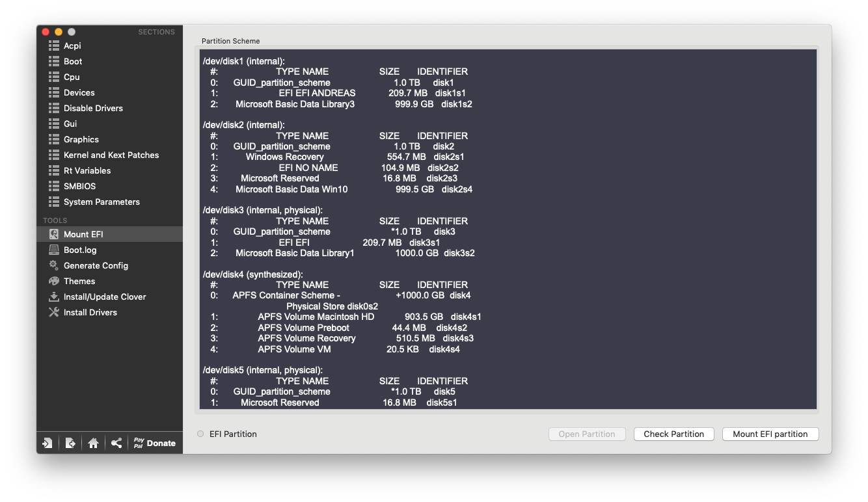The image size is (868, 502).
Task: Click the "/dev/disk4 (synthesized):" header line
Action: 253,274
